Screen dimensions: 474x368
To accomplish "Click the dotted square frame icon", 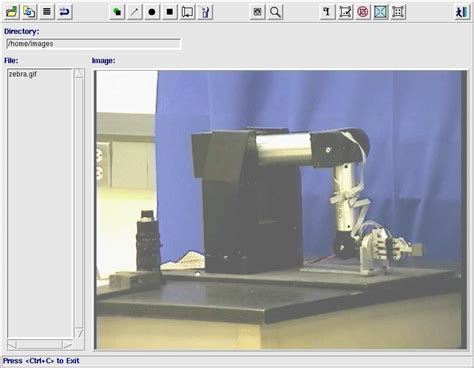I will 398,12.
